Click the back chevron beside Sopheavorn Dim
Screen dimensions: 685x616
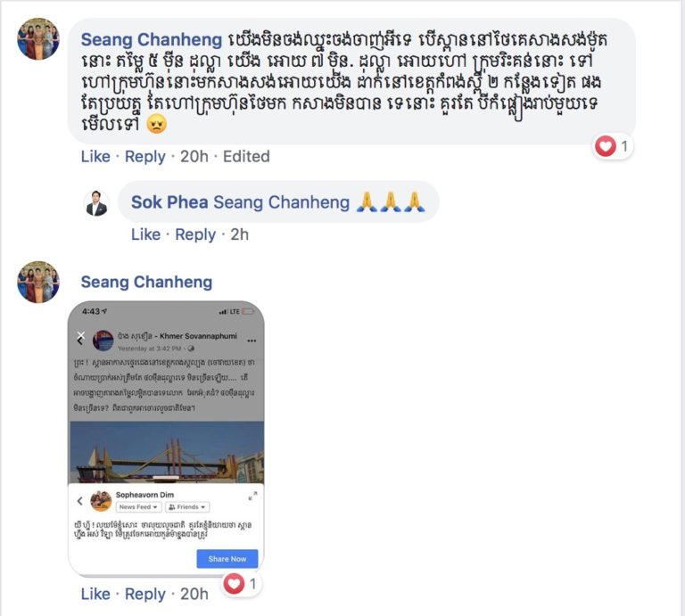(80, 501)
